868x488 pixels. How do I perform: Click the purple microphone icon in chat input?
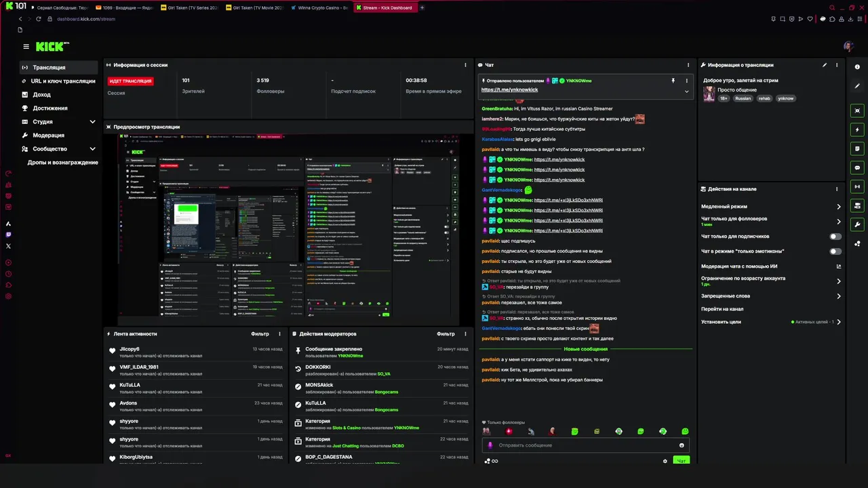[x=490, y=445]
